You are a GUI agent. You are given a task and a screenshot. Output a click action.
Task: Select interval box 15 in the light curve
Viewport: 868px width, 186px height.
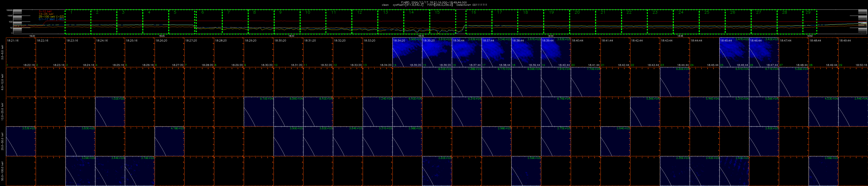[443, 22]
